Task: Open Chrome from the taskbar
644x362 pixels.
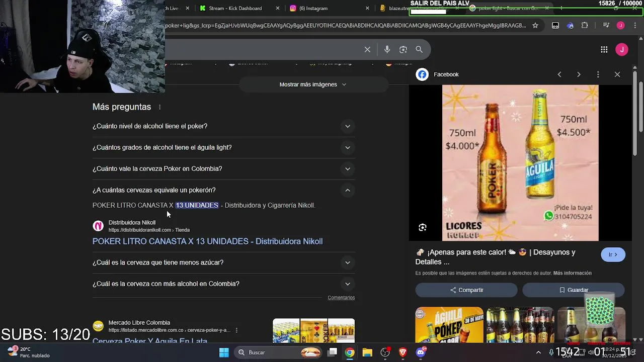Action: pos(350,352)
